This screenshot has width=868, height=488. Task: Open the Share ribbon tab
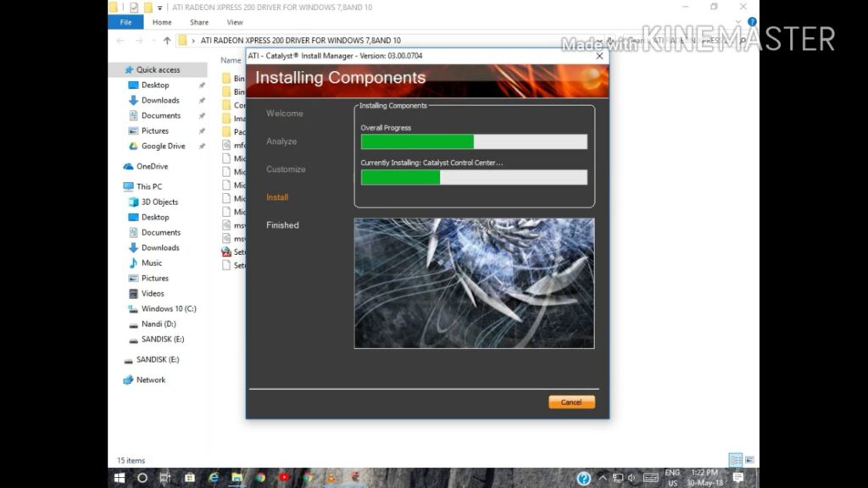coord(199,22)
